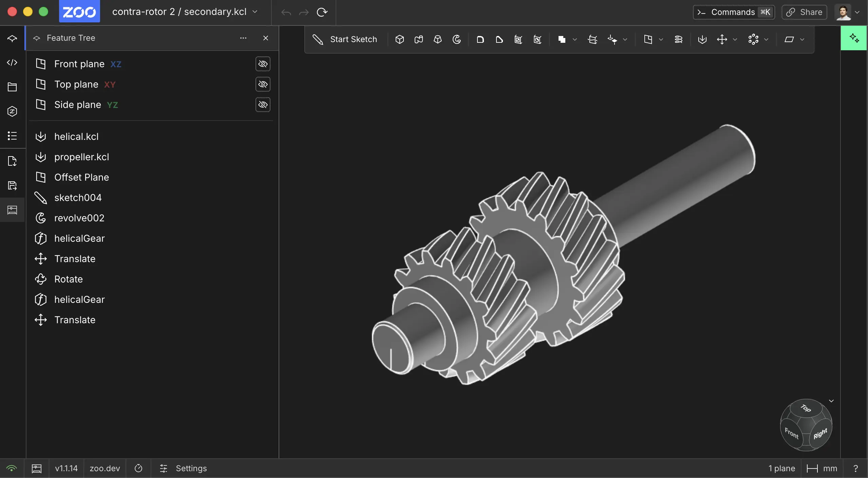This screenshot has width=868, height=478.
Task: Open the Revolve tool
Action: (456, 39)
